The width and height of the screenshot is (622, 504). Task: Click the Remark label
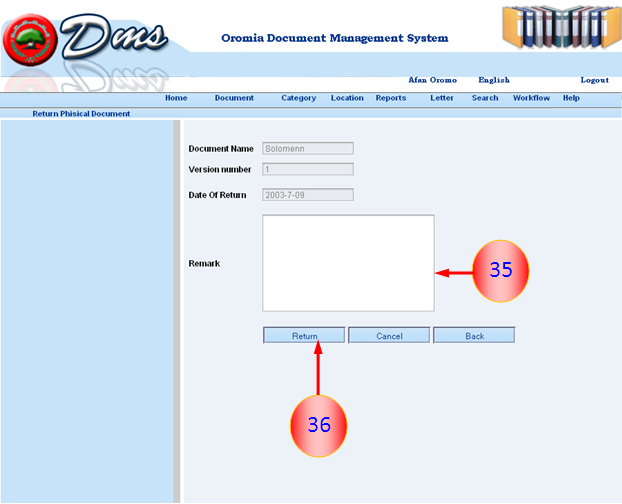204,263
